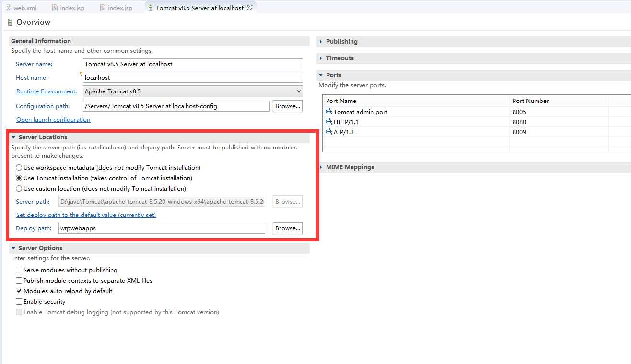631x364 pixels.
Task: Select Use workspace metadata option
Action: pos(19,168)
